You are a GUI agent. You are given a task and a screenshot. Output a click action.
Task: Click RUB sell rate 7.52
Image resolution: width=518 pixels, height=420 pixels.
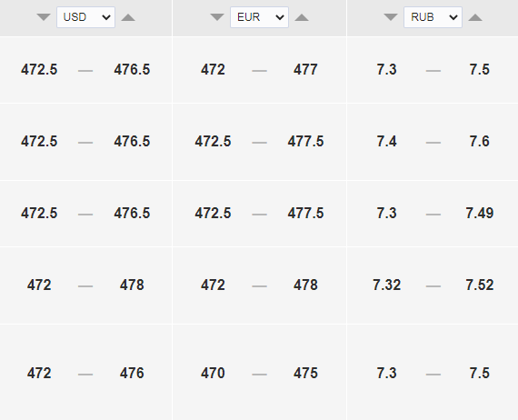click(x=480, y=285)
